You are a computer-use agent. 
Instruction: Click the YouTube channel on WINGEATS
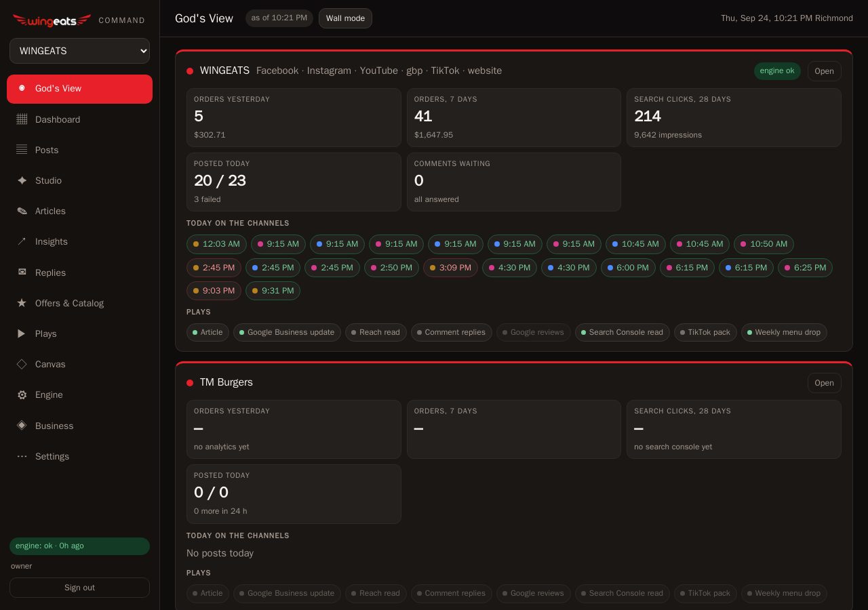378,70
